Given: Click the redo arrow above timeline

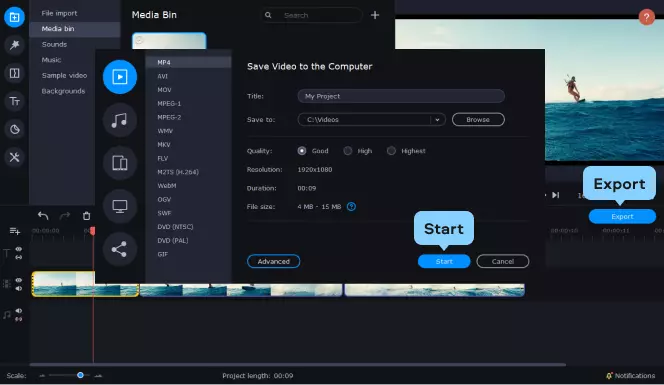Looking at the screenshot, I should [x=65, y=216].
